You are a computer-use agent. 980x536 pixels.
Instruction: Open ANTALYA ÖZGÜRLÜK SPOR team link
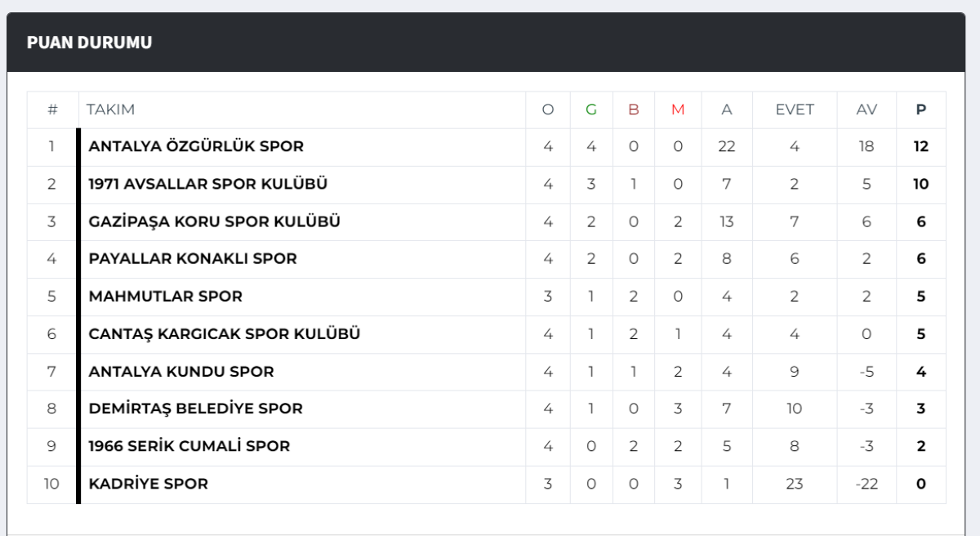tap(196, 146)
